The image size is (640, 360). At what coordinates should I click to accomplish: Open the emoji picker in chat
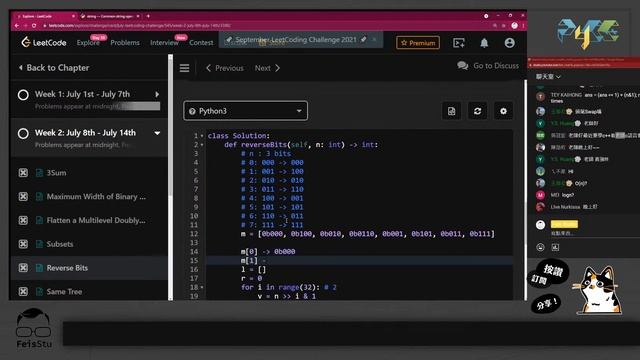point(540,247)
